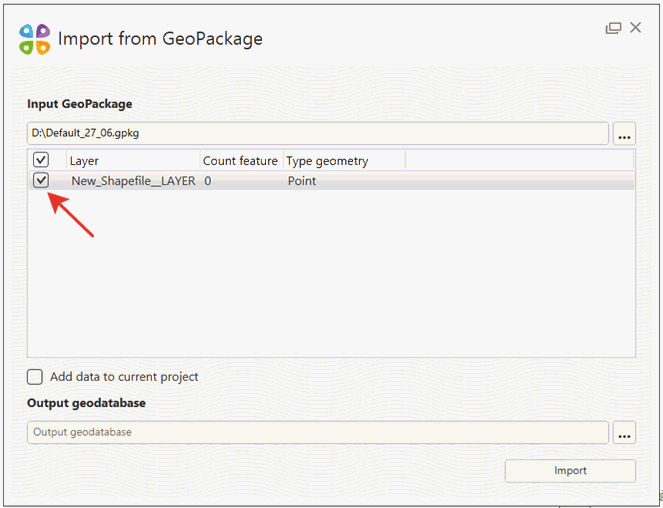
Task: Click the Import from GeoPackage title
Action: 160,39
